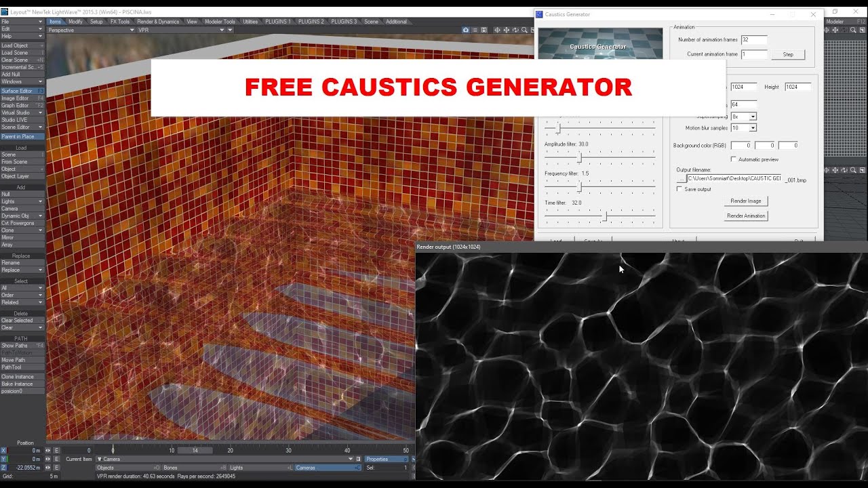The image size is (868, 488).
Task: Click the Render Image button
Action: coord(746,201)
